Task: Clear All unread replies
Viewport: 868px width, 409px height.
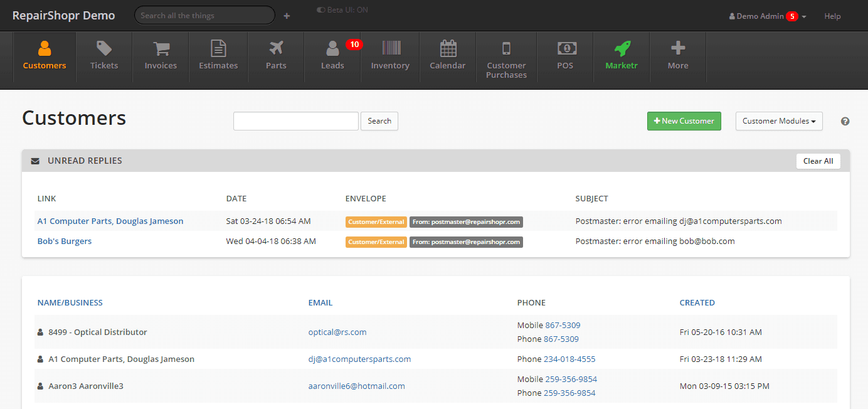Action: pyautogui.click(x=818, y=161)
